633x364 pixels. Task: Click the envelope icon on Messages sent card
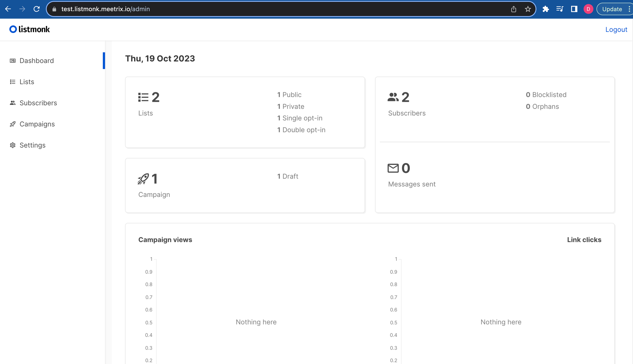[x=393, y=168]
